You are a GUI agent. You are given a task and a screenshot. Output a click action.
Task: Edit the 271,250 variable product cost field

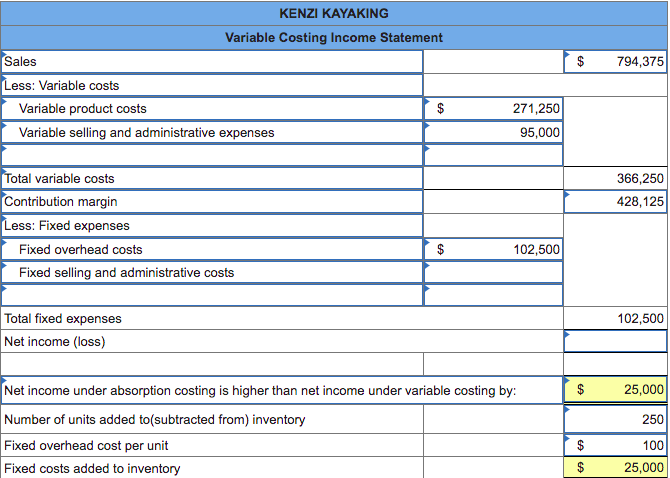tap(493, 109)
